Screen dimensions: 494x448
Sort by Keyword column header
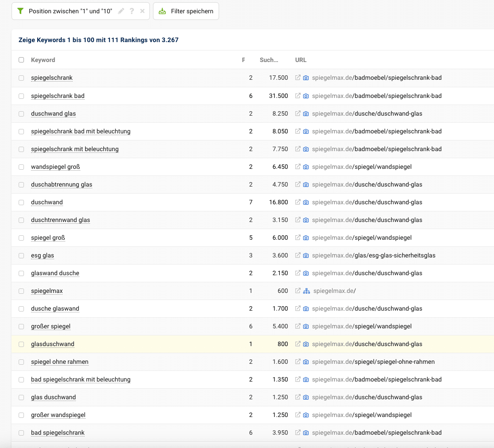point(43,60)
